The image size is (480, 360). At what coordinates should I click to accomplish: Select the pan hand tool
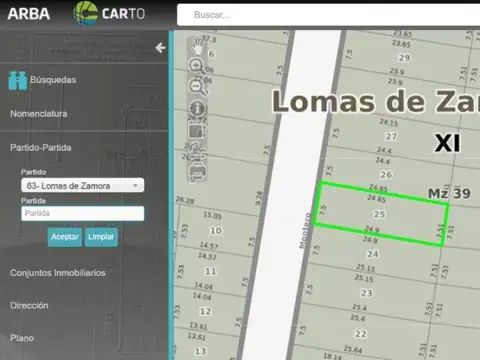(197, 46)
